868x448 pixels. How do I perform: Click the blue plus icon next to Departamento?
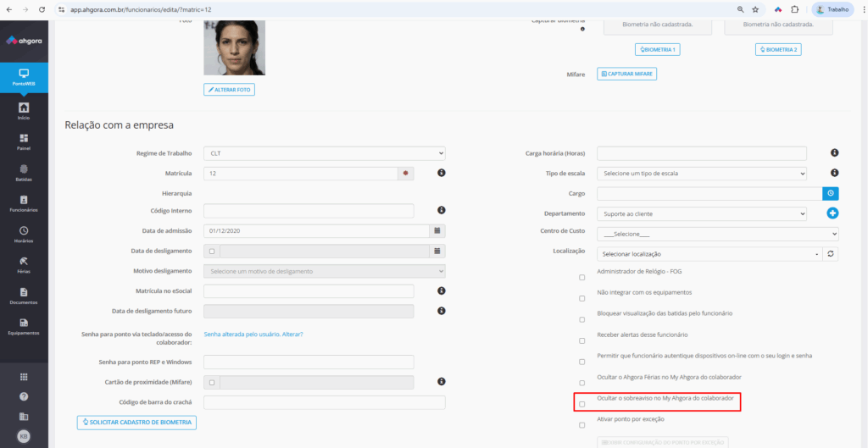(x=832, y=213)
